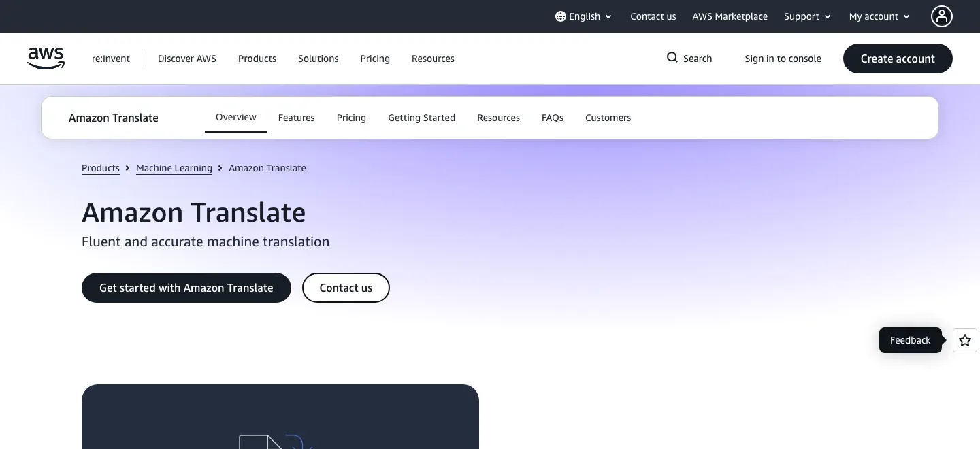Open Pricing in main navigation

(x=375, y=59)
